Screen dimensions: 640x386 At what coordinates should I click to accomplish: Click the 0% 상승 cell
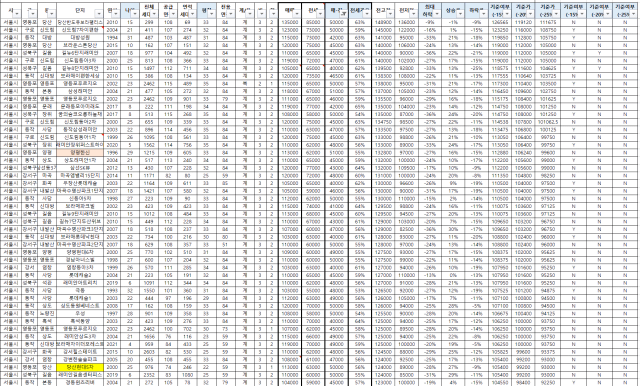click(x=453, y=275)
